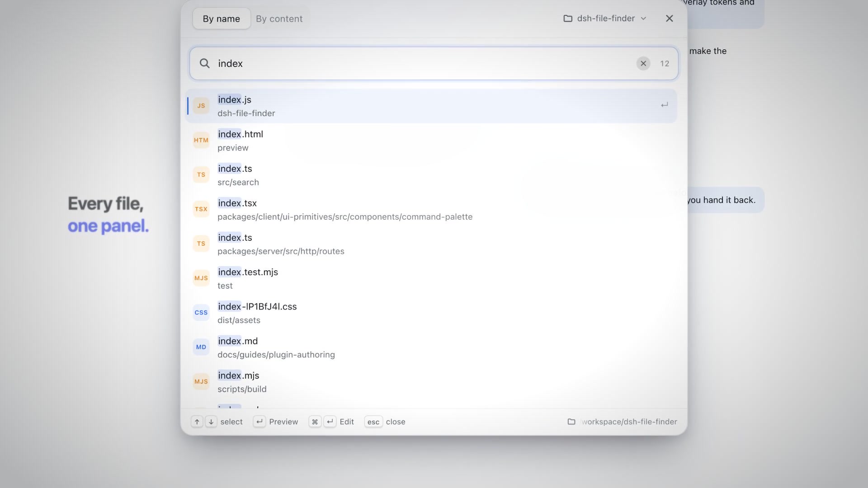Click the TSX file type badge
The width and height of the screenshot is (868, 488).
201,209
